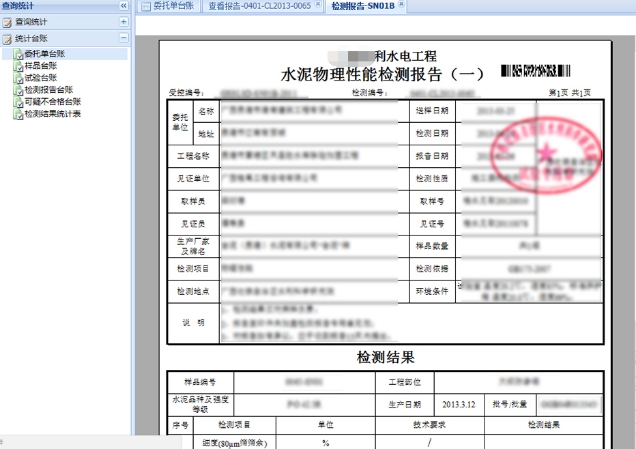Click the 可疑不合格台账 document icon

pos(18,102)
